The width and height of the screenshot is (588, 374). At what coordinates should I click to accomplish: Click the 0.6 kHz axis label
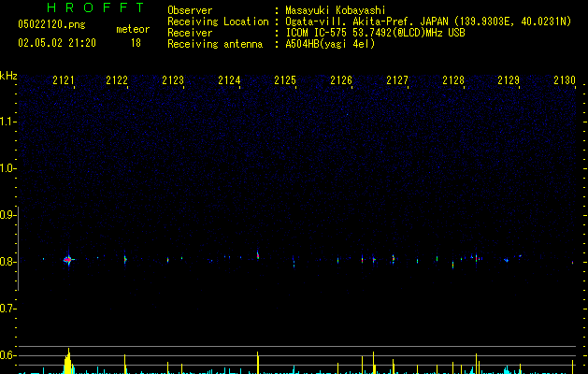point(7,355)
